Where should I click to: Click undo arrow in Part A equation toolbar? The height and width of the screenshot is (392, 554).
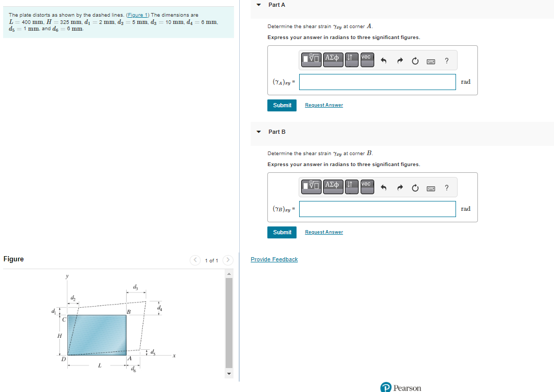coord(384,60)
